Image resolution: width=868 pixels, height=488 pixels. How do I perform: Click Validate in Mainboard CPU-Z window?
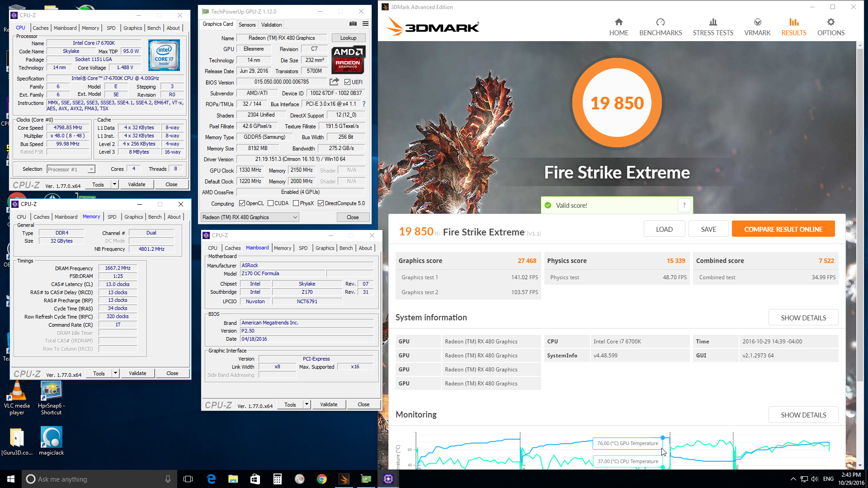click(329, 404)
